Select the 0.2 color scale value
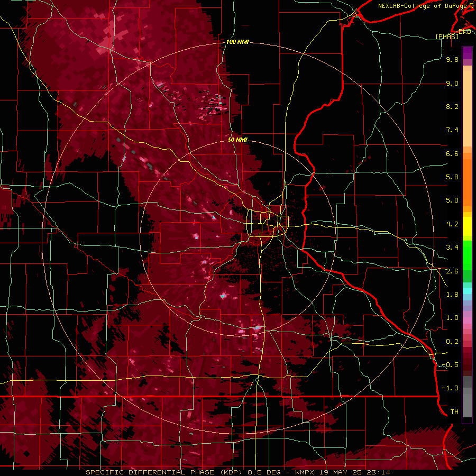Viewport: 476px width, 476px height. tap(452, 342)
